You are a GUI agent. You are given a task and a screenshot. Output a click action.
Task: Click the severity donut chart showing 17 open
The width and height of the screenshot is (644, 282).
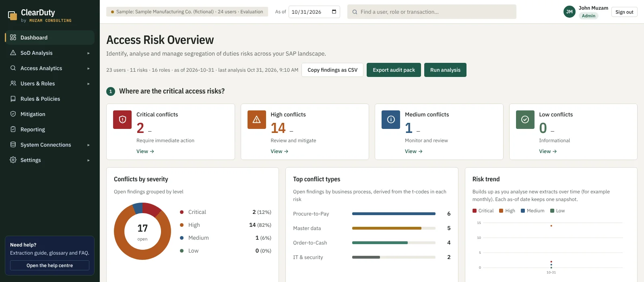pyautogui.click(x=142, y=232)
